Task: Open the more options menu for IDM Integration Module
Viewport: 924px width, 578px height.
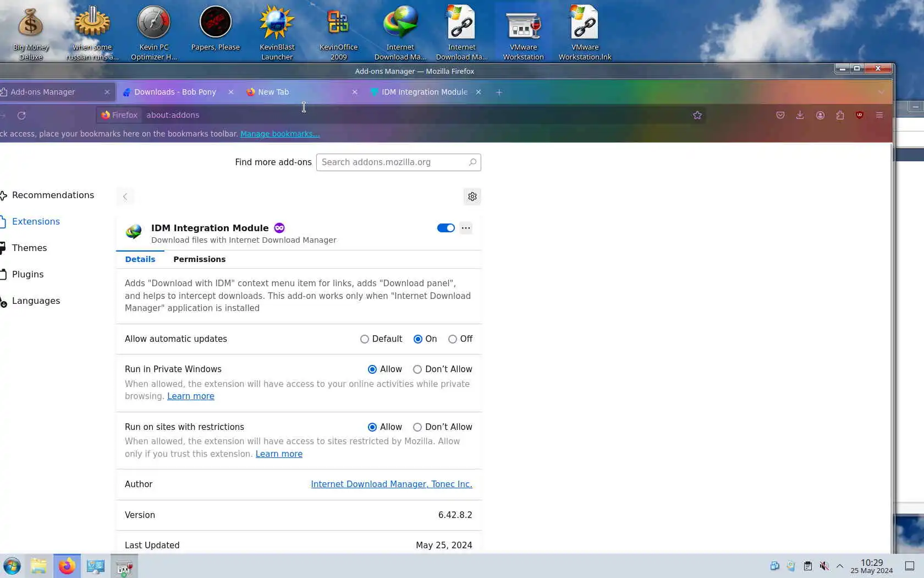Action: [466, 228]
